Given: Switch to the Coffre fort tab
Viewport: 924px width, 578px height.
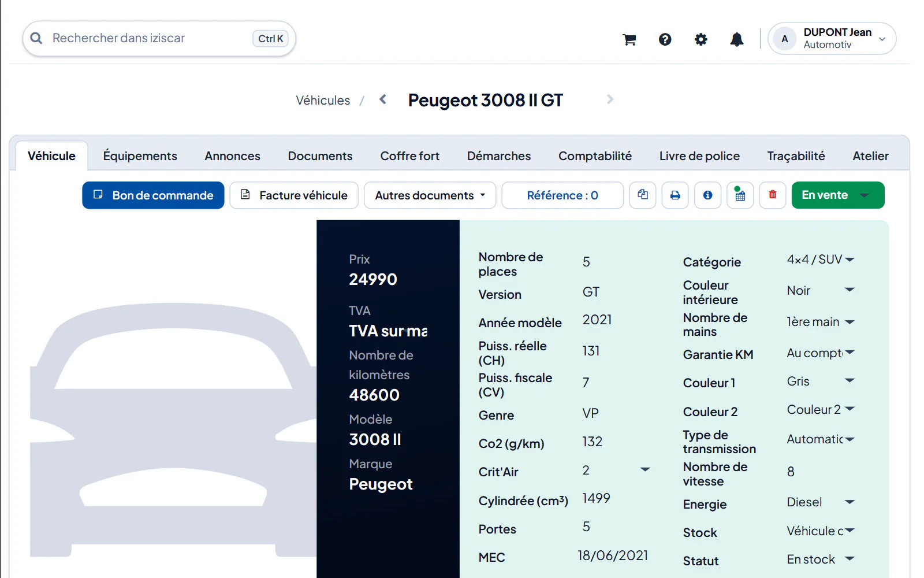Looking at the screenshot, I should [409, 156].
